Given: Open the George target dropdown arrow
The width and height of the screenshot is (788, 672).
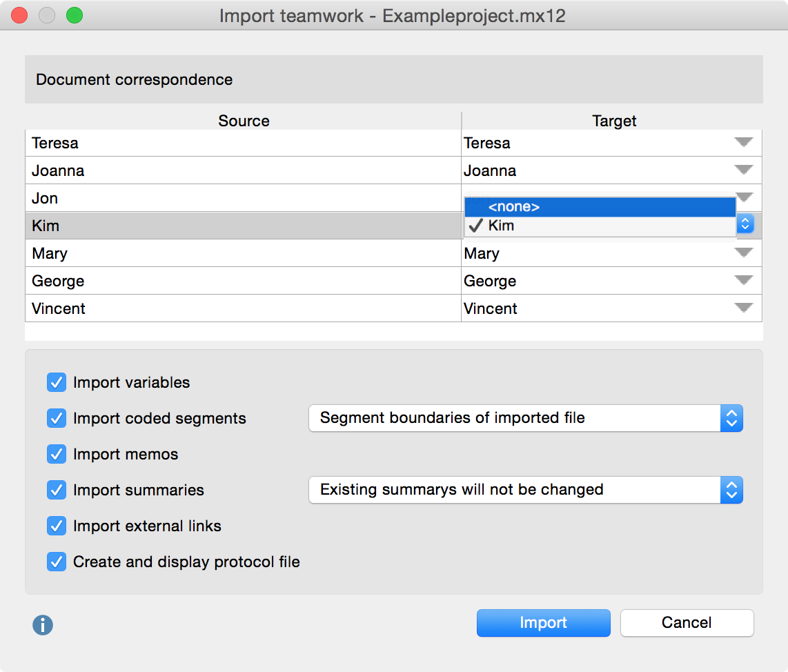Looking at the screenshot, I should (743, 280).
